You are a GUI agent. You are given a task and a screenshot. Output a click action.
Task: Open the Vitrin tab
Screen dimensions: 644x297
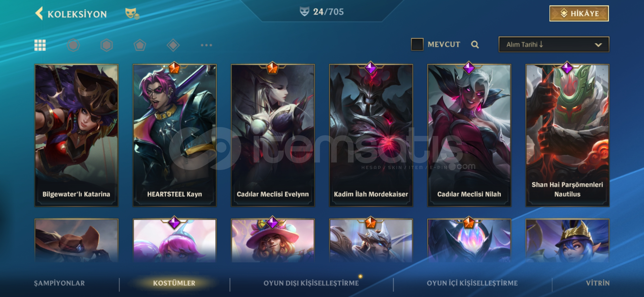(x=597, y=283)
